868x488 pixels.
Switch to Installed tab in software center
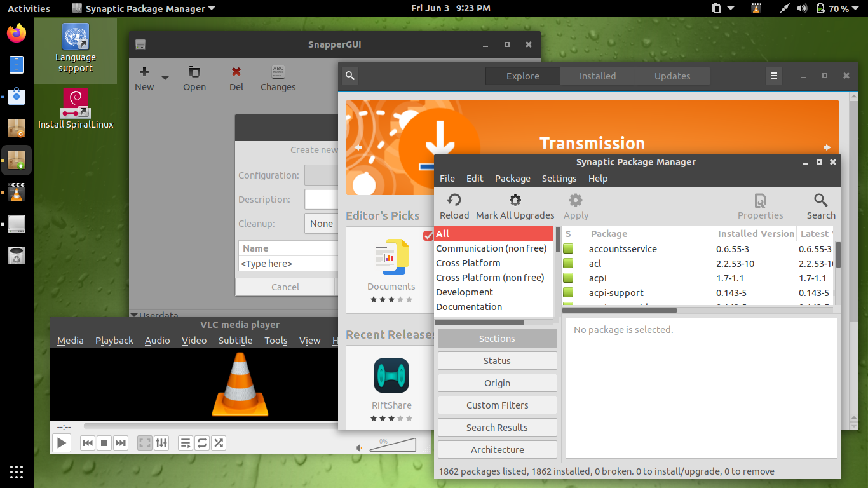point(597,76)
